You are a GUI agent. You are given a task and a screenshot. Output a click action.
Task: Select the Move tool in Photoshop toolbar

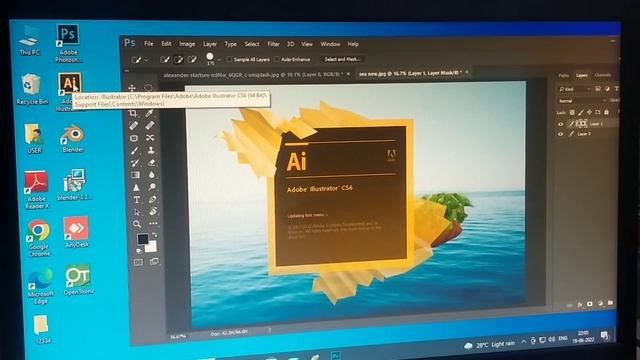pyautogui.click(x=132, y=88)
